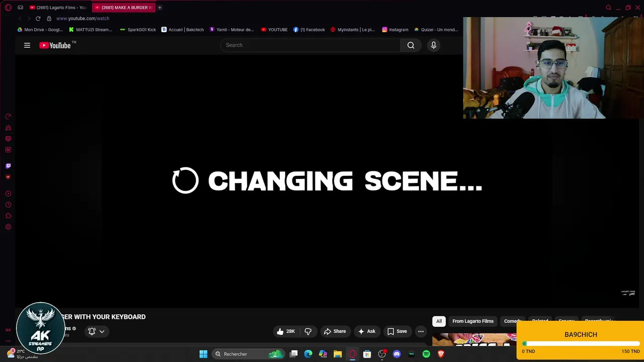Click the recommended video thumbnail below chips
This screenshot has width=644, height=362.
click(x=474, y=340)
